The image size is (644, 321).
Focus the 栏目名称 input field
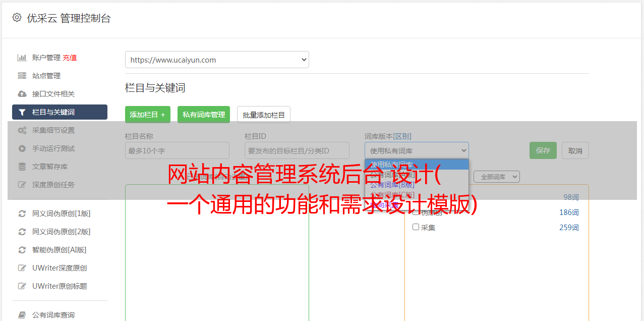[177, 150]
